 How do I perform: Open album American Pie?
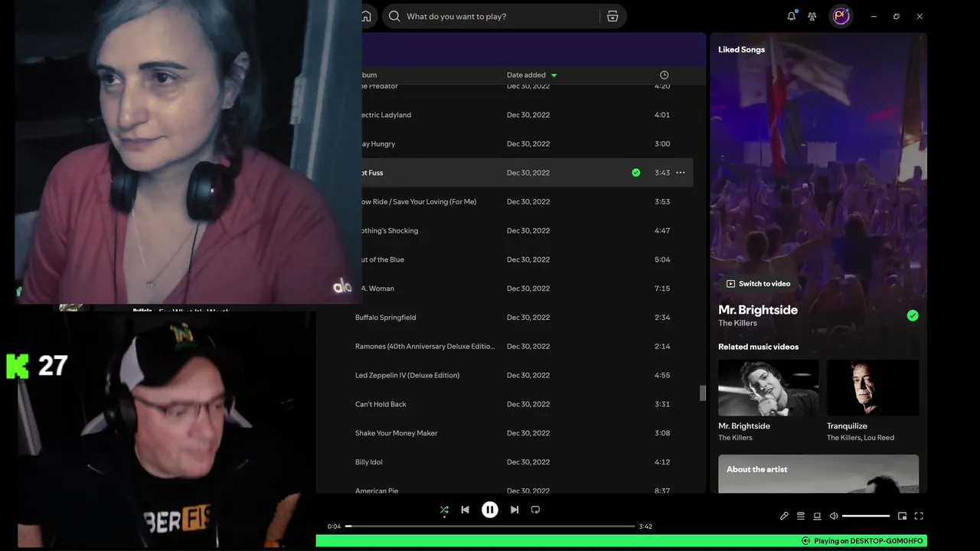click(377, 491)
